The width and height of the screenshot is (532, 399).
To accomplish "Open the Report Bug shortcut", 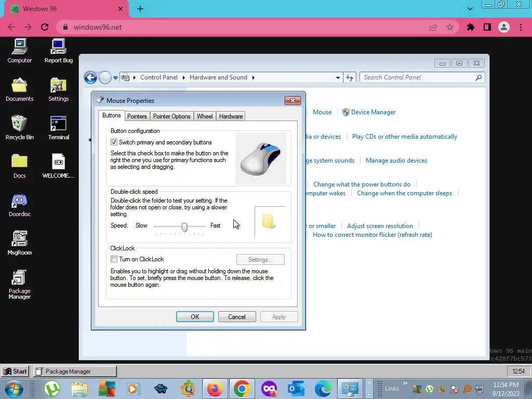I will pyautogui.click(x=58, y=50).
